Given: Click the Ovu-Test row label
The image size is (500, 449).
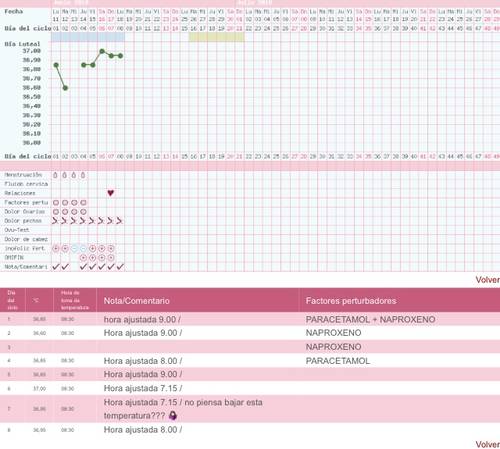Looking at the screenshot, I should (x=17, y=230).
